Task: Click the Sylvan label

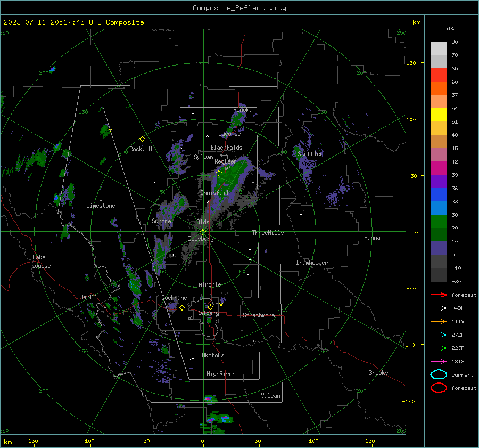Action: pos(203,157)
